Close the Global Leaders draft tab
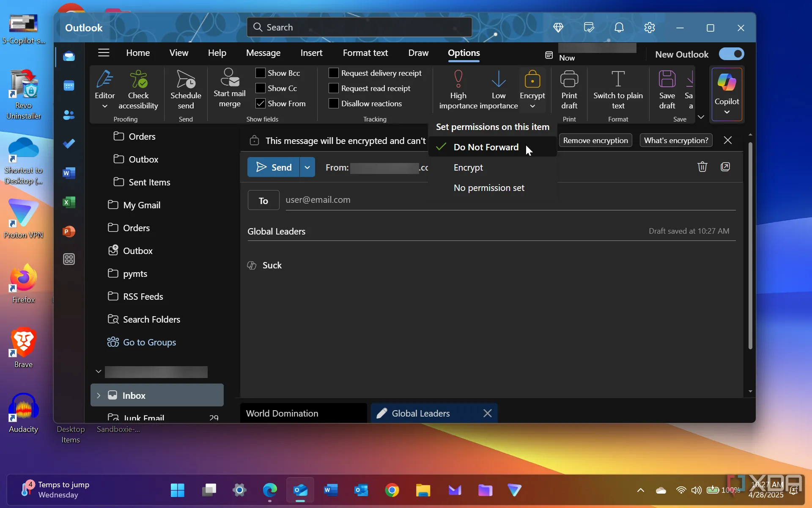 [487, 413]
